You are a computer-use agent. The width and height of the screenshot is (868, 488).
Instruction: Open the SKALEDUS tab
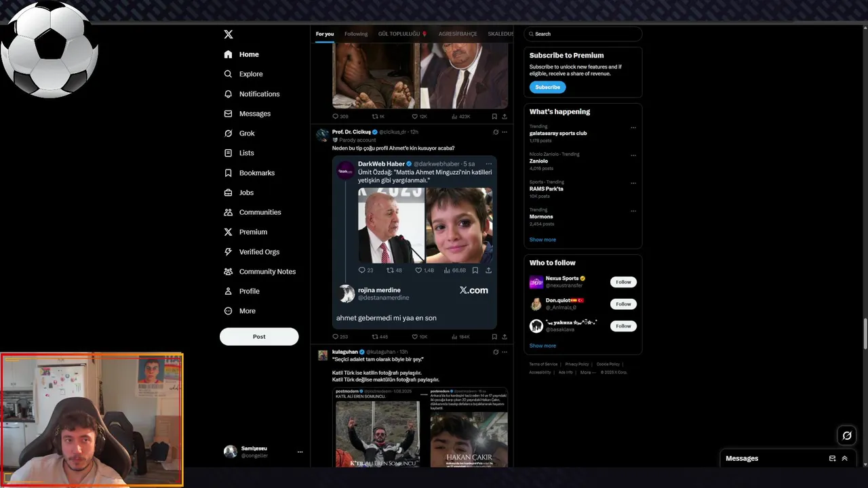coord(500,34)
